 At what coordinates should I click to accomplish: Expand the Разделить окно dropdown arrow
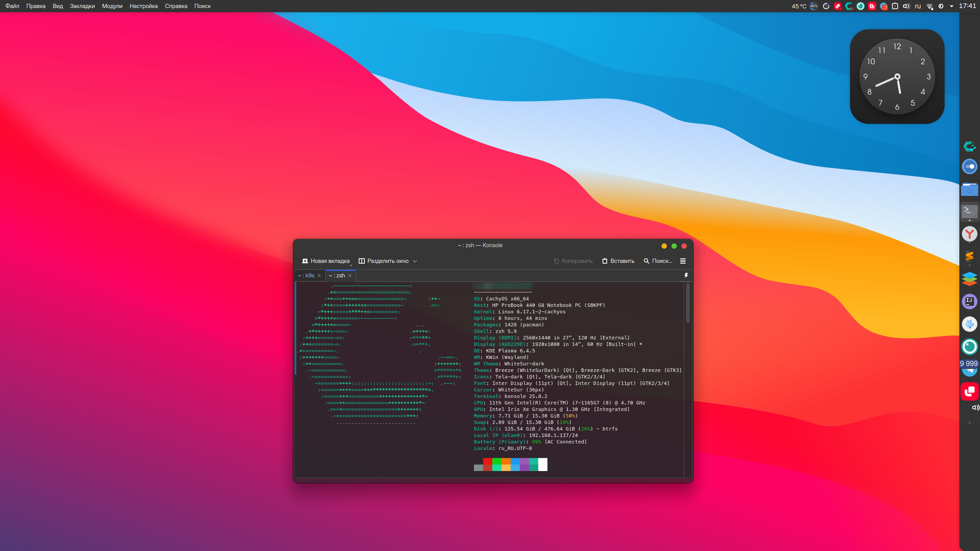[415, 261]
